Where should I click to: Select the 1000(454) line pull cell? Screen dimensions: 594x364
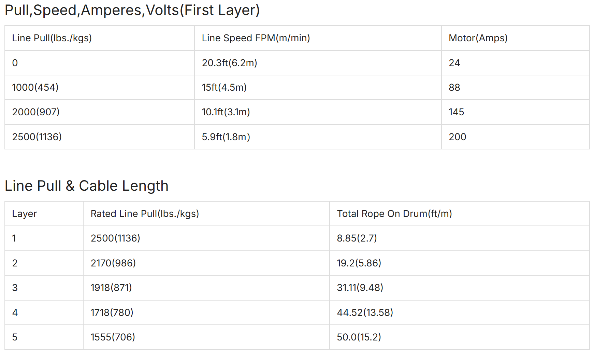(100, 87)
